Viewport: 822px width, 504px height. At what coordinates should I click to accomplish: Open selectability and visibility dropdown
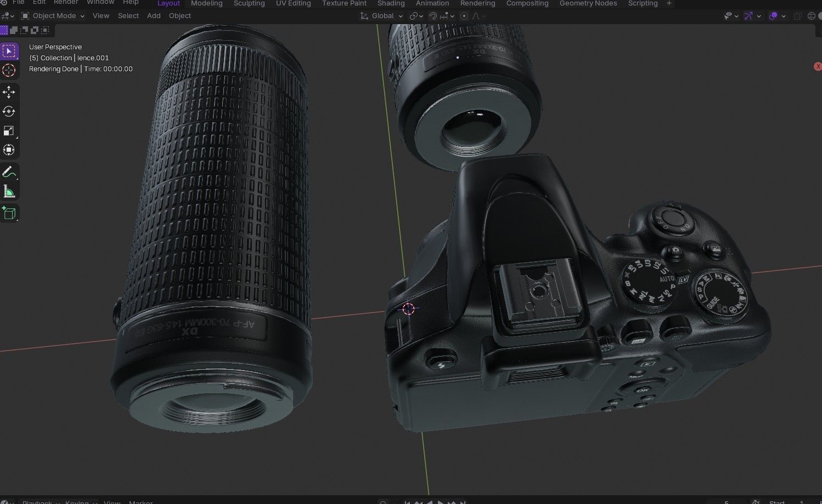coord(731,16)
